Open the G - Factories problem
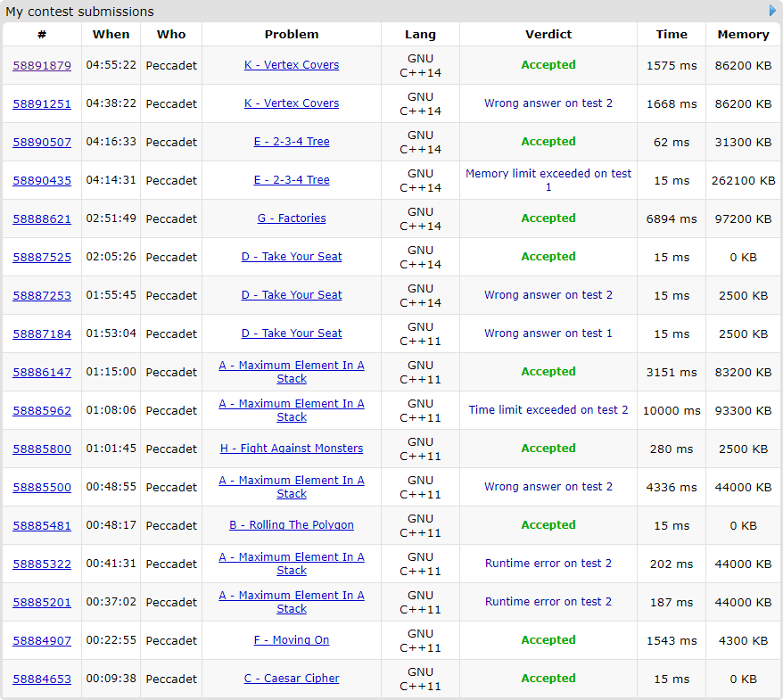 (x=292, y=218)
